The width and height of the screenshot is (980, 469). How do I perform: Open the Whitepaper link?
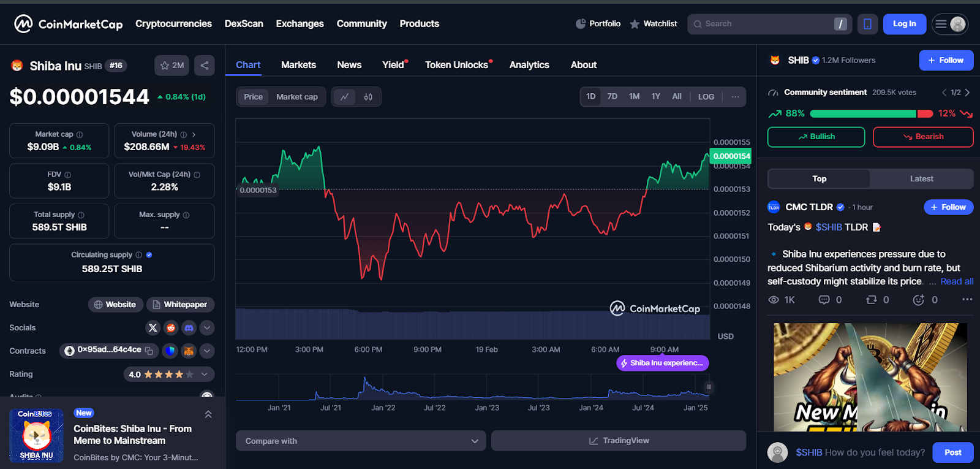(180, 305)
